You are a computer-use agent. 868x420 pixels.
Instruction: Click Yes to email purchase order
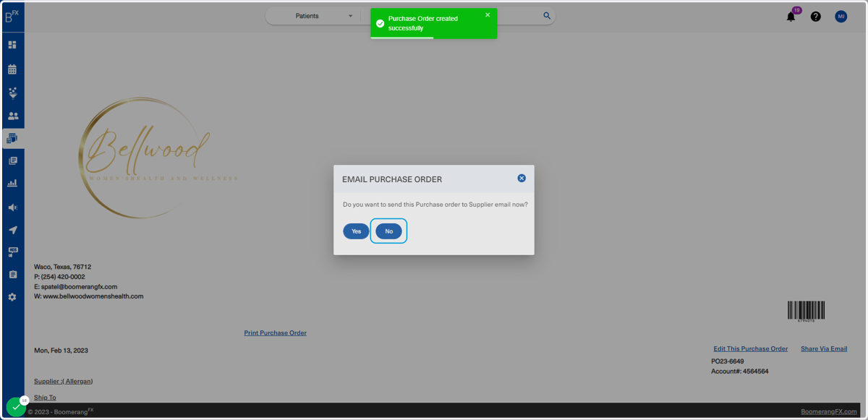click(x=356, y=231)
